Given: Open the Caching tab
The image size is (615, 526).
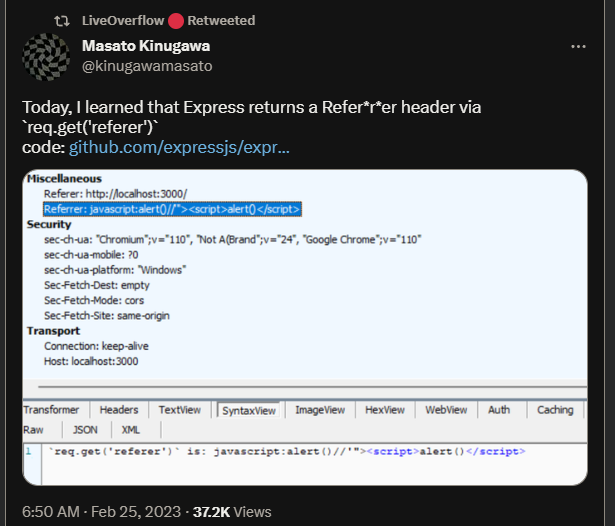Looking at the screenshot, I should click(x=555, y=410).
